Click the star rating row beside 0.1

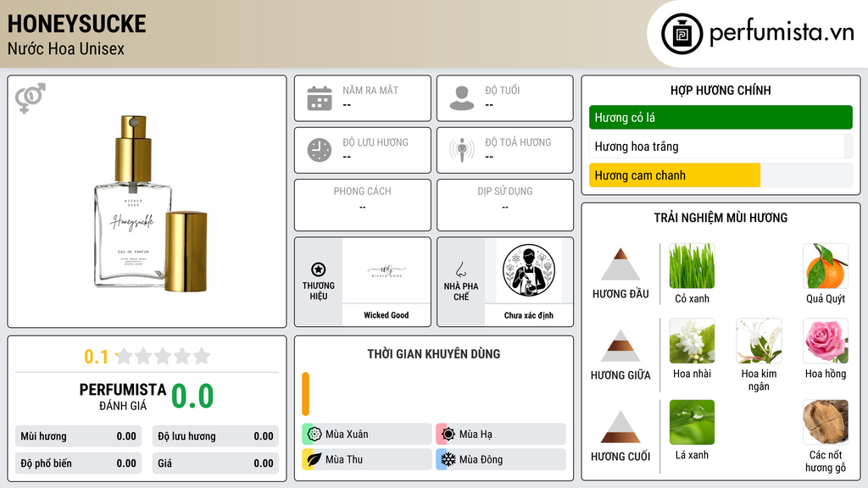[x=164, y=356]
